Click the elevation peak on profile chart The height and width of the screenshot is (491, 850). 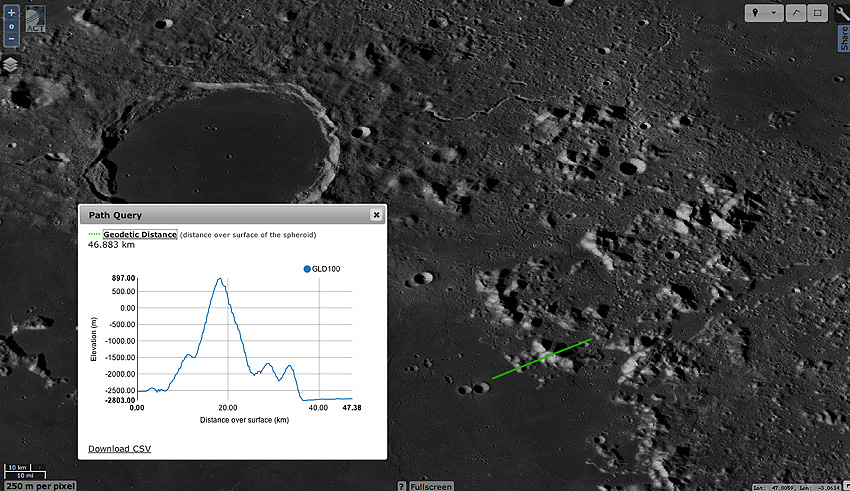(220, 279)
